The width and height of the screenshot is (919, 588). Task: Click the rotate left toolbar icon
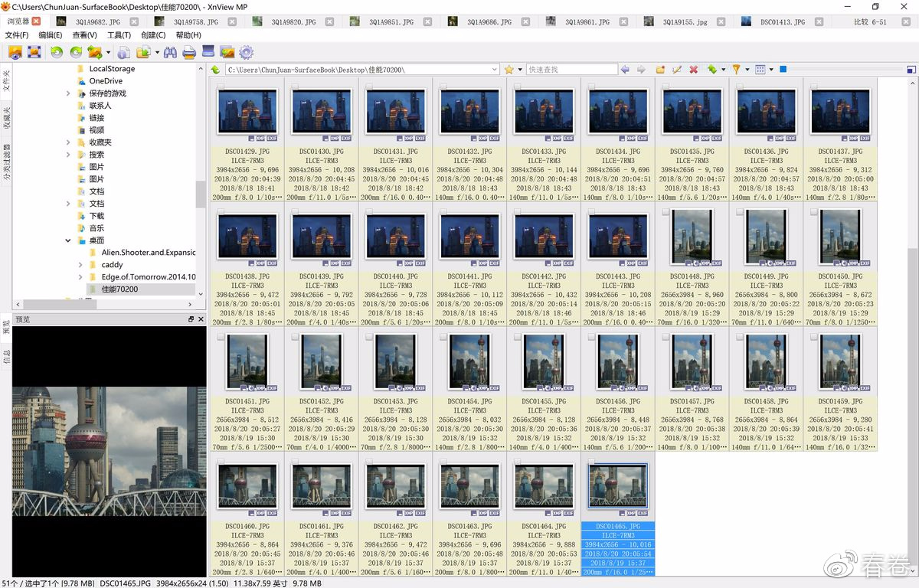point(57,52)
